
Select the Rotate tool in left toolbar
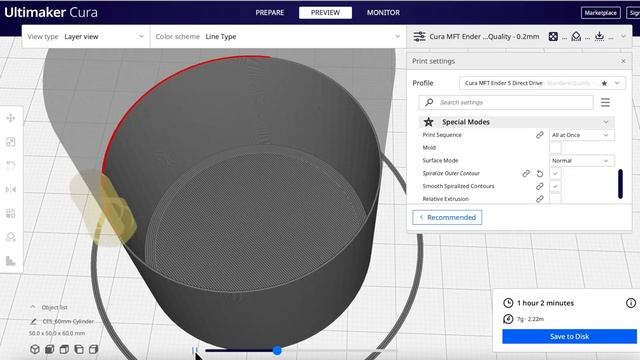[11, 165]
